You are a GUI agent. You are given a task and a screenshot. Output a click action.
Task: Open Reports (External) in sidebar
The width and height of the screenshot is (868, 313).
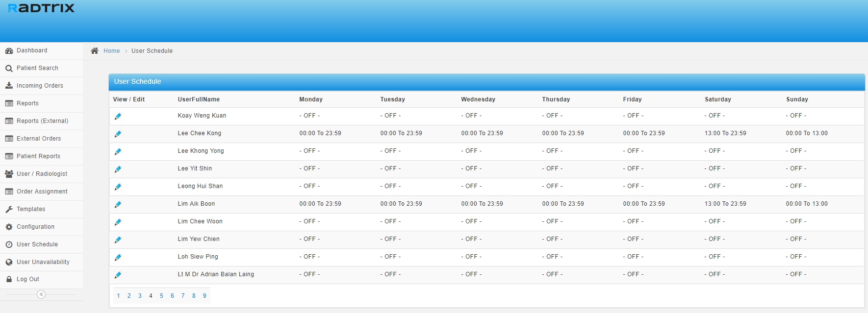point(42,121)
